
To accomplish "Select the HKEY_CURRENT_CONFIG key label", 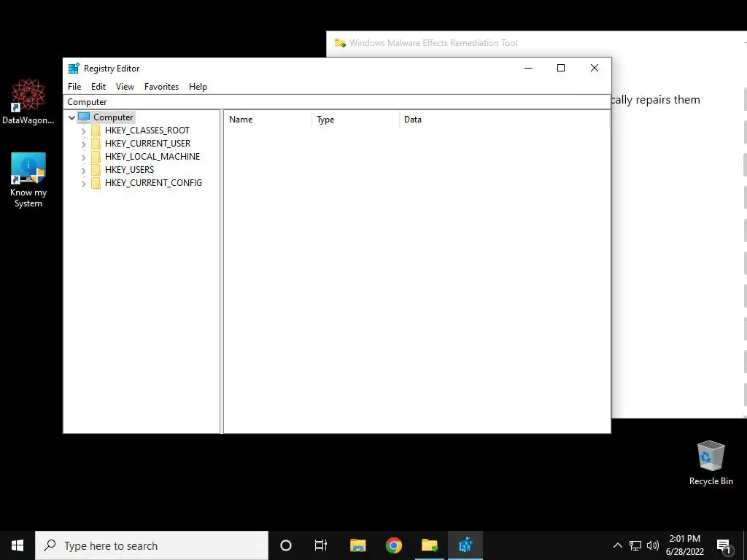I will tap(153, 183).
